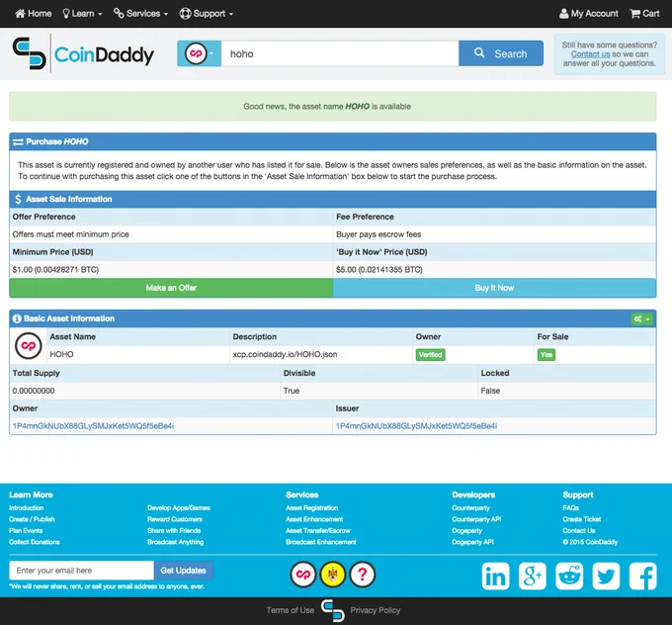Viewport: 672px width, 625px height.
Task: Open the Counterparty asset-type dropdown beside the search box
Action: point(200,53)
